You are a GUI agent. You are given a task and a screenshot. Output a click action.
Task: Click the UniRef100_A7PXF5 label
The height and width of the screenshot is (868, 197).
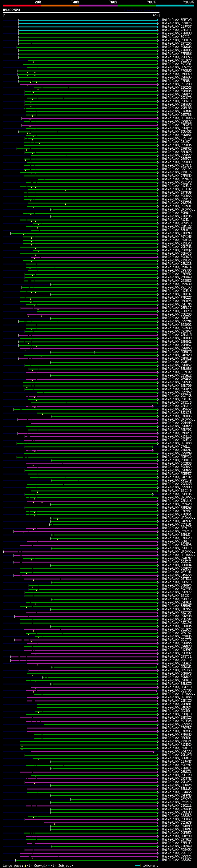pyautogui.click(x=177, y=125)
